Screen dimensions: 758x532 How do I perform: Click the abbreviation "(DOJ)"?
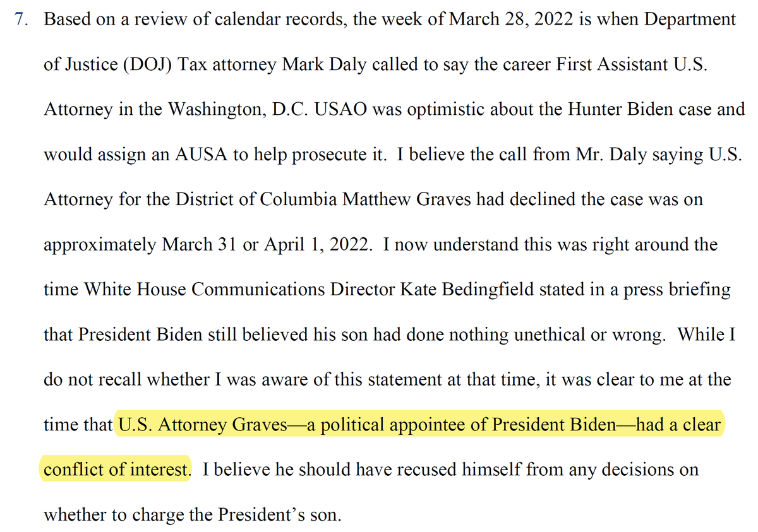pos(146,64)
